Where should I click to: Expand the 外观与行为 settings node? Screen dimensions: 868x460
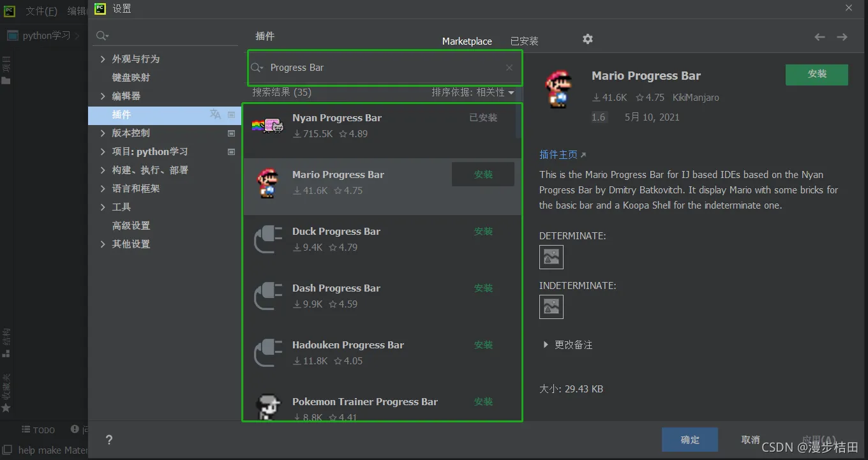point(103,59)
